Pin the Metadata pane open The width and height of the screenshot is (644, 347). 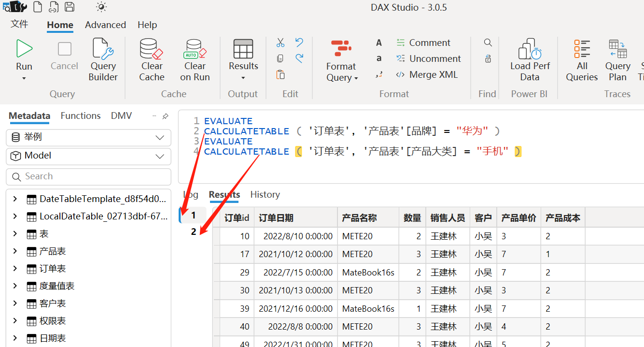pyautogui.click(x=164, y=116)
